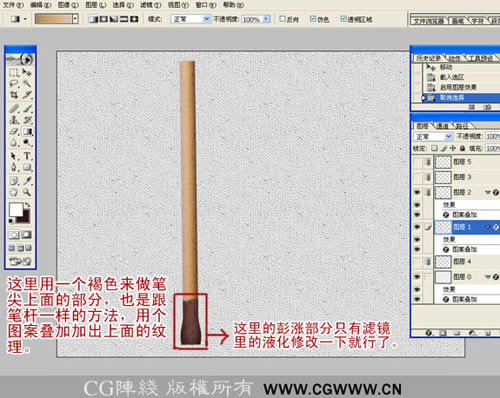Collapse effects of 图层 1
Screen dimensions: 500x398
(x=488, y=227)
